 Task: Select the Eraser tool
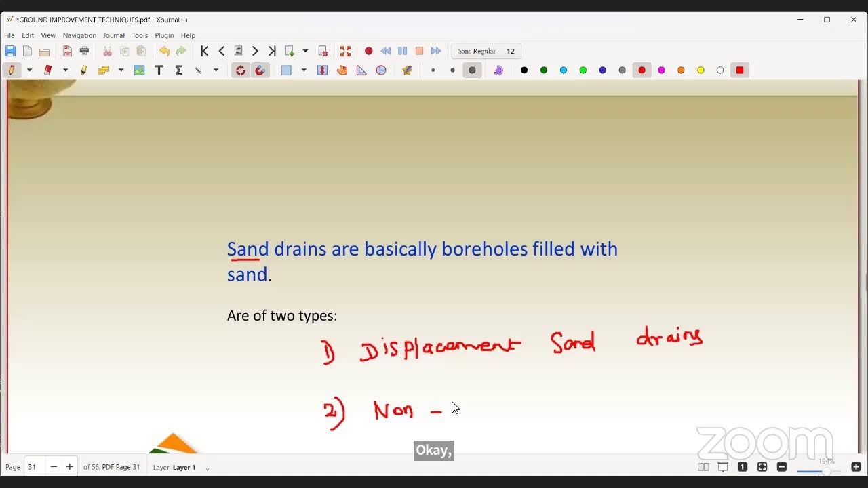click(x=47, y=70)
